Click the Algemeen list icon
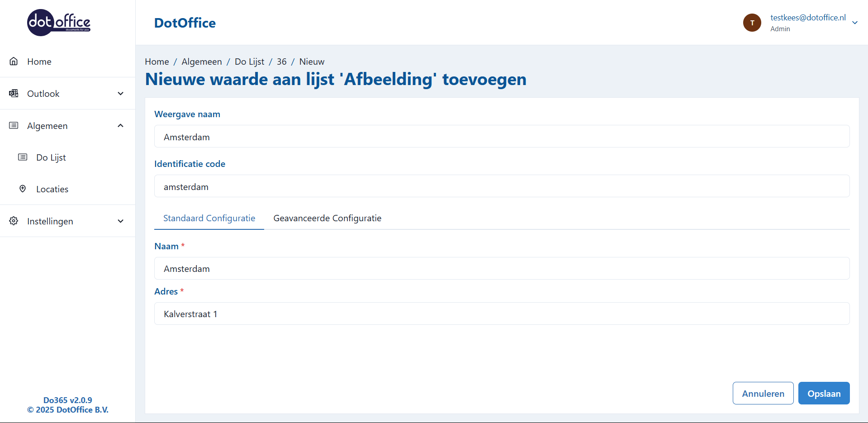Screen dimensions: 868x423 14,126
